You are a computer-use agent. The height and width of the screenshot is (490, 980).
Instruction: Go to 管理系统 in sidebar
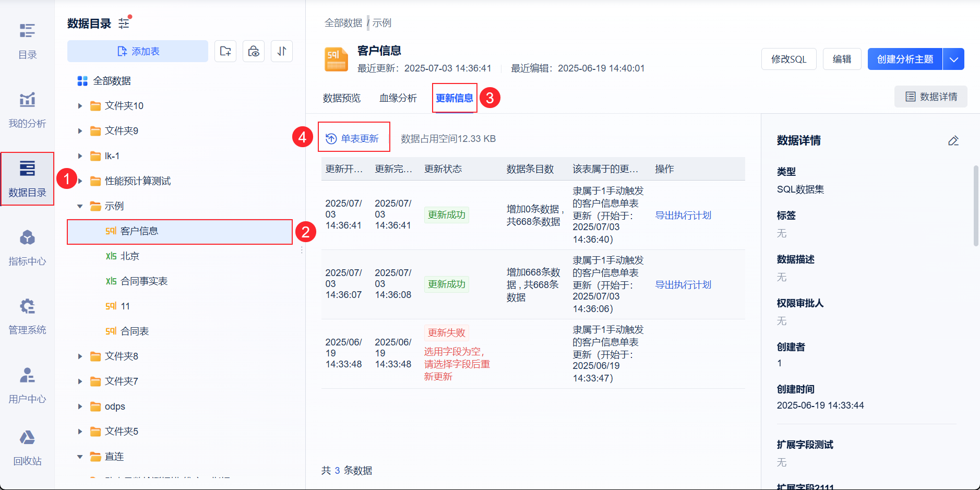pos(27,316)
